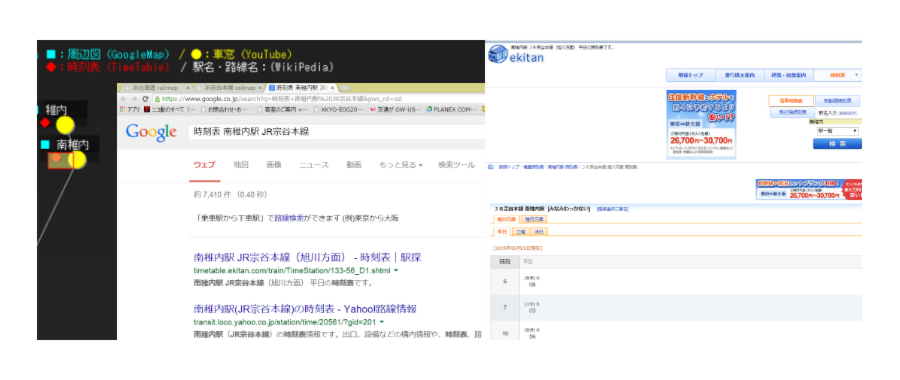Open the 乗り換え案内 navigation button
900x380 pixels.
(740, 75)
